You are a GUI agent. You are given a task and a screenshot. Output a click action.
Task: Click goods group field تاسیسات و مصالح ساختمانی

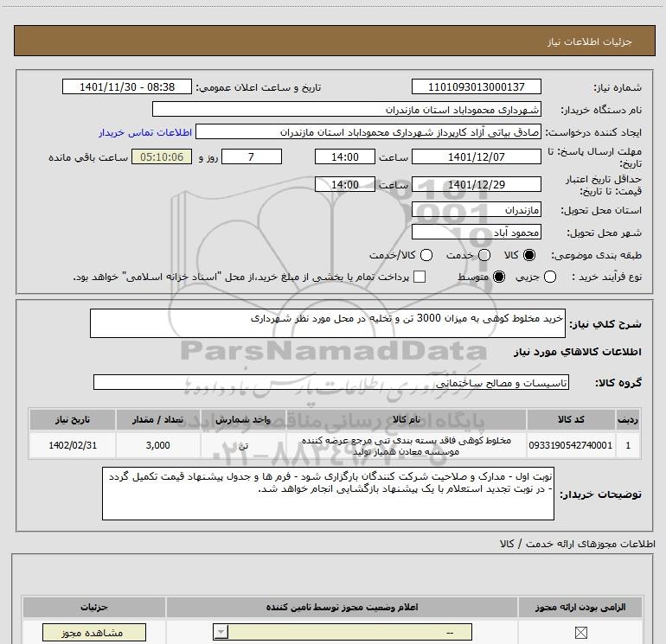click(x=331, y=382)
